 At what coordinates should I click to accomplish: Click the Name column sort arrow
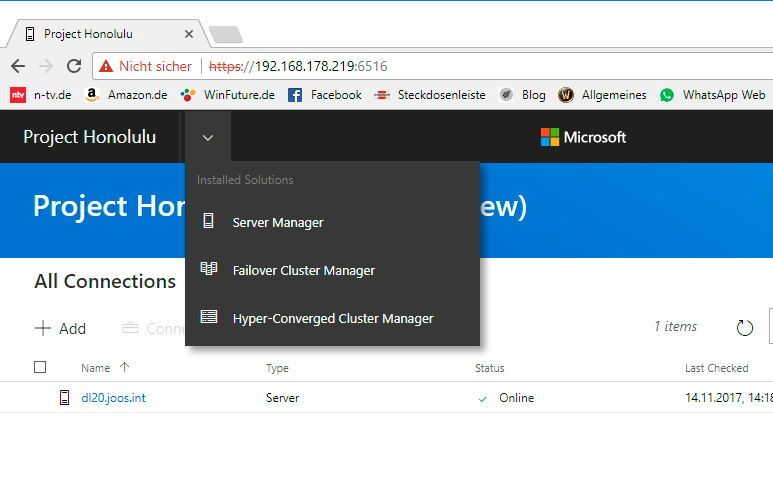(x=124, y=367)
